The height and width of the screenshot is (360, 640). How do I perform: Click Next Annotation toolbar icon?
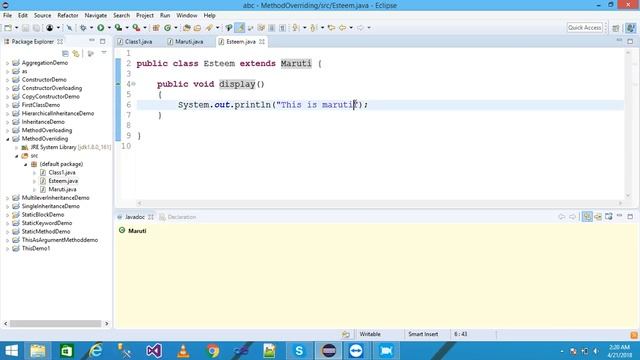click(296, 28)
